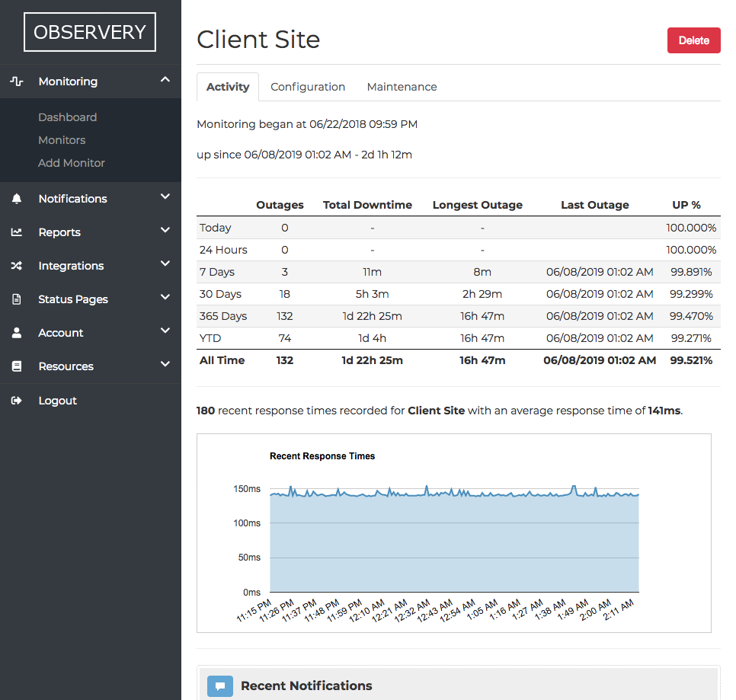736x700 pixels.
Task: Click the 141ms average response value
Action: click(664, 411)
